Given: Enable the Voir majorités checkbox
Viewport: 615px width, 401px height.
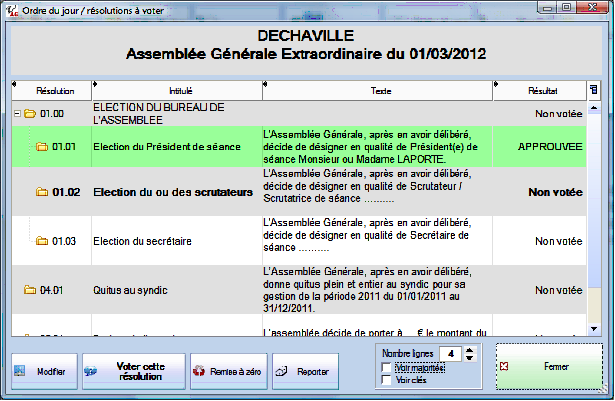Looking at the screenshot, I should click(386, 368).
